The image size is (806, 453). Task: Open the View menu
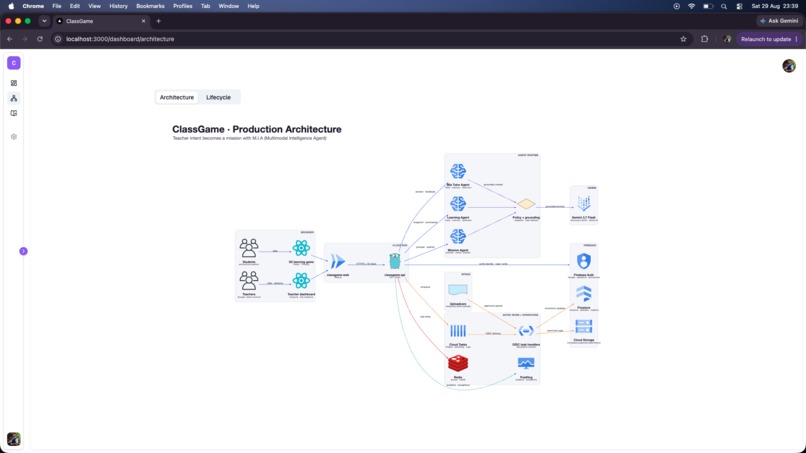coord(95,6)
